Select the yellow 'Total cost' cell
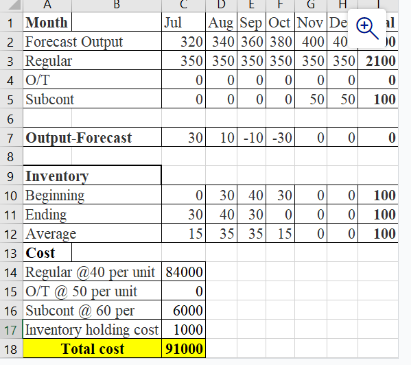 (92, 349)
